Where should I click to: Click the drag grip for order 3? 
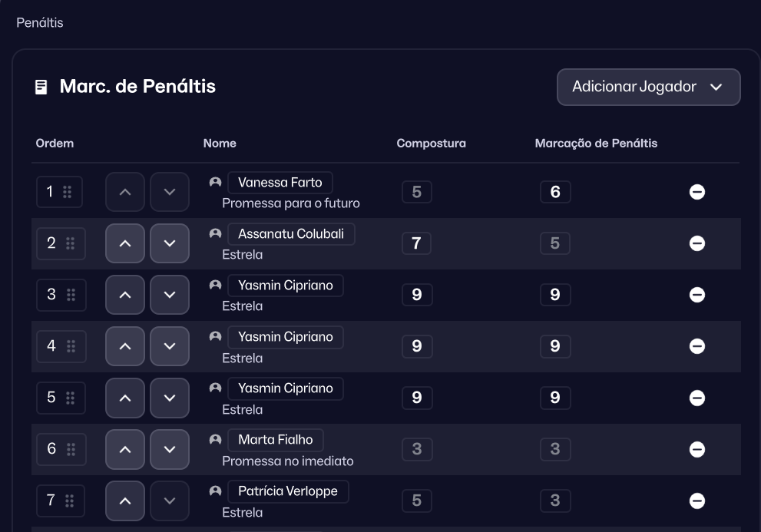[x=71, y=295]
